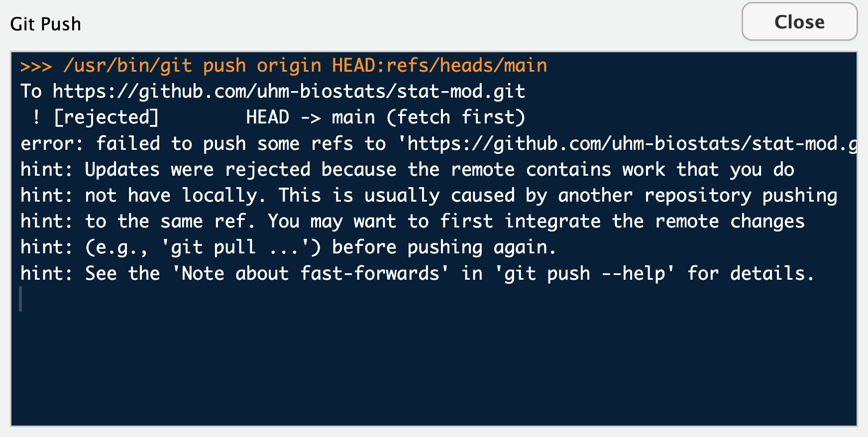This screenshot has width=868, height=437.
Task: Click the exclamation mark before rejected
Action: 36,117
